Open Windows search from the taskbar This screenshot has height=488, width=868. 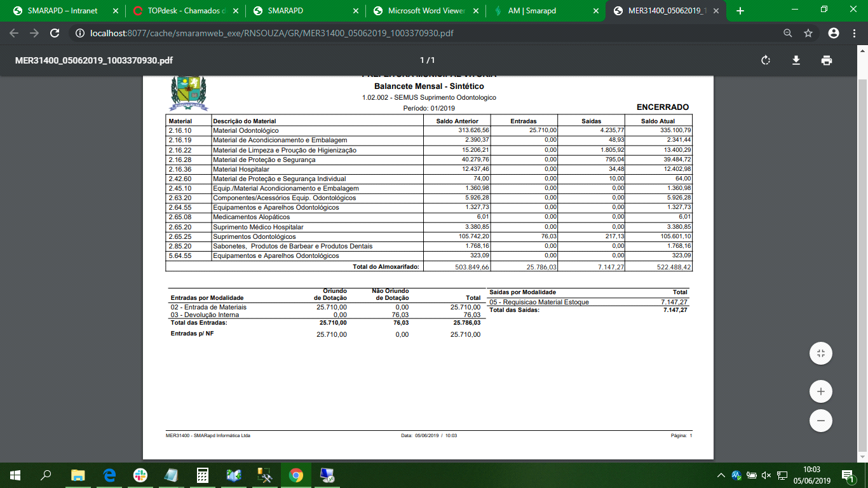(46, 475)
